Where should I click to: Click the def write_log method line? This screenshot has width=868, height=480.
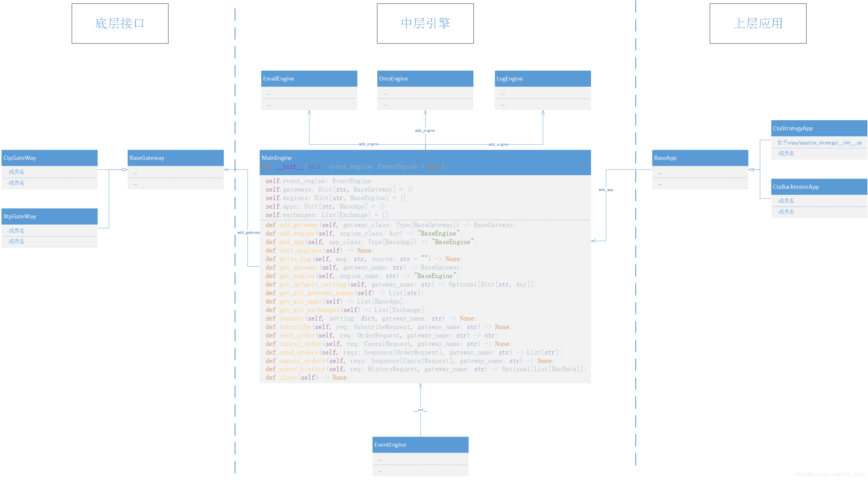tap(364, 259)
